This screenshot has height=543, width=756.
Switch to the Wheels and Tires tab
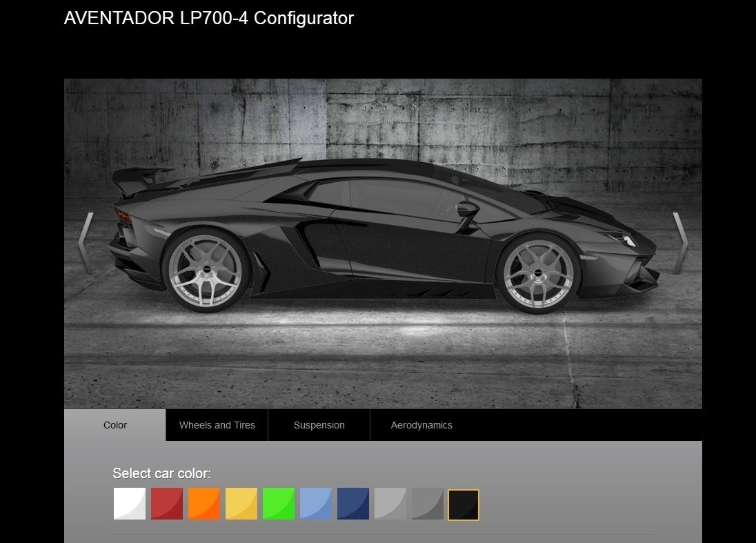[217, 425]
